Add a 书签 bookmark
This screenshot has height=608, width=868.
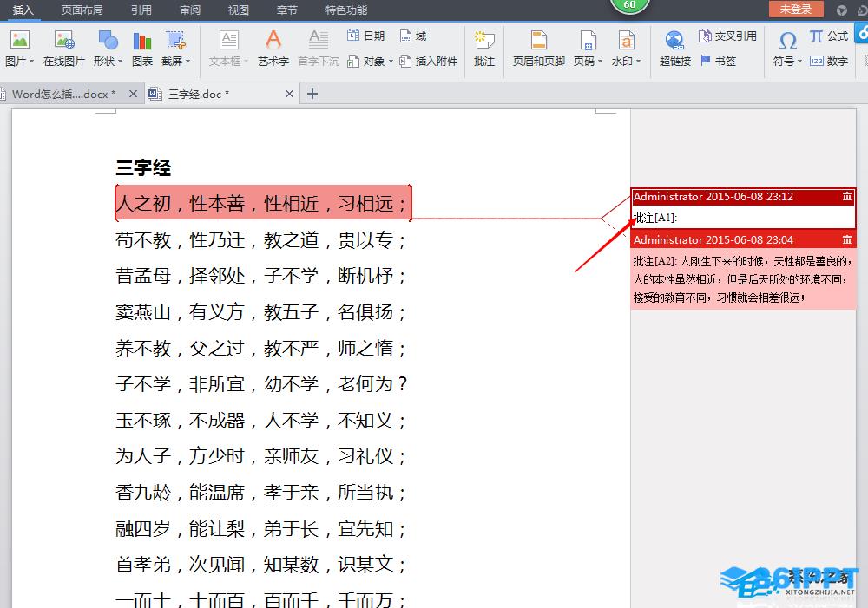718,61
